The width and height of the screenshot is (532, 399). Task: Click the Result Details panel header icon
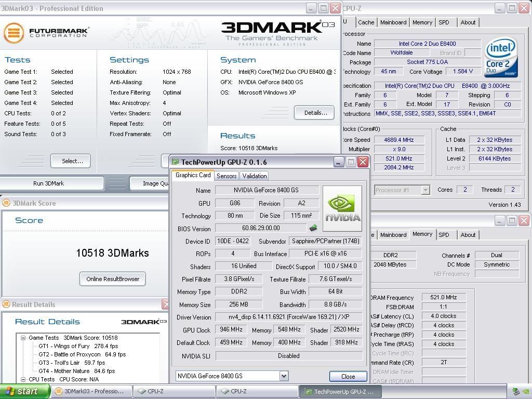(x=6, y=304)
